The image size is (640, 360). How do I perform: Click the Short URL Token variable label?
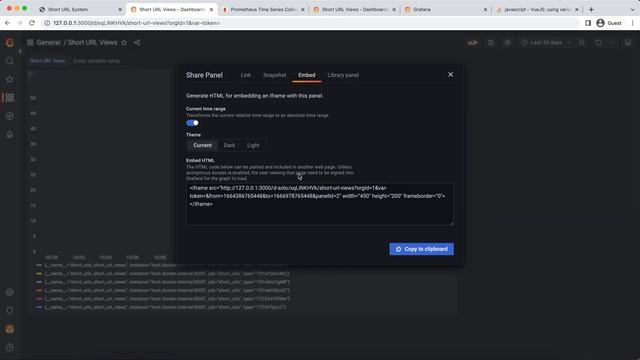pos(47,61)
